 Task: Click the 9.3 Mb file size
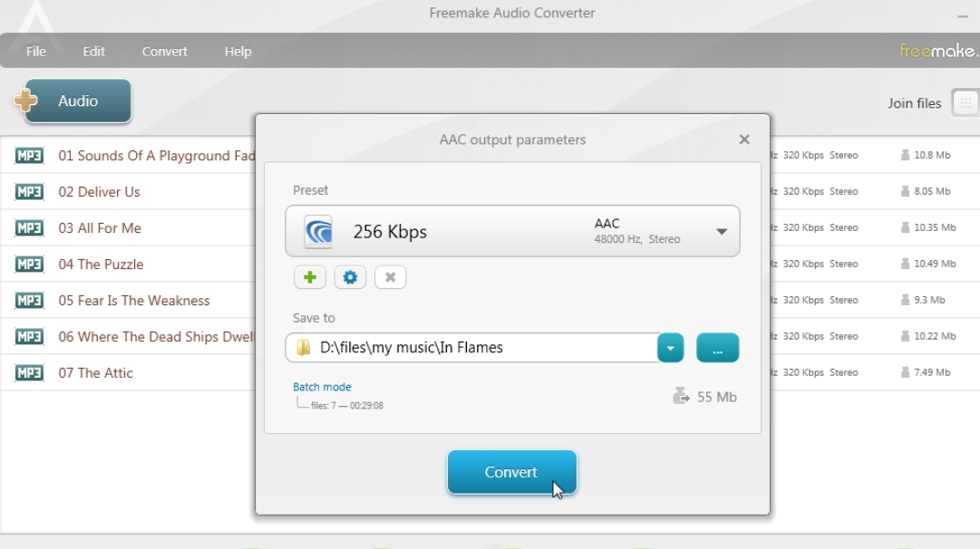point(929,300)
